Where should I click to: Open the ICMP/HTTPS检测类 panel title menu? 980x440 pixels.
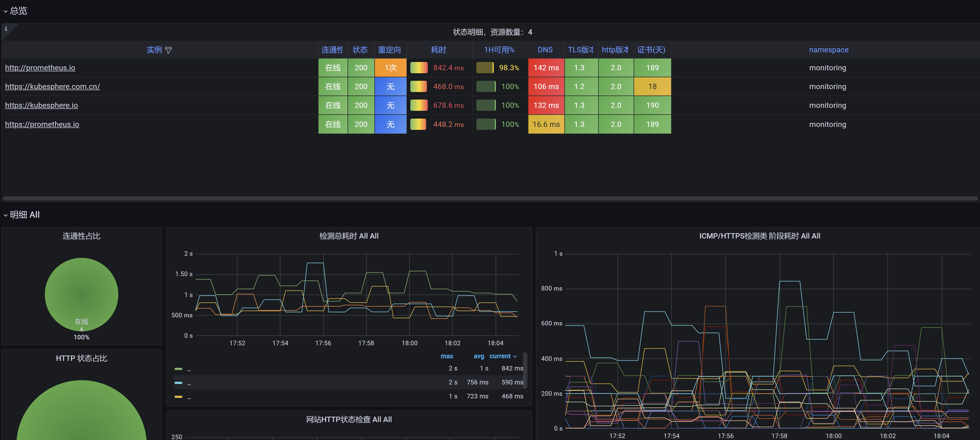coord(759,236)
